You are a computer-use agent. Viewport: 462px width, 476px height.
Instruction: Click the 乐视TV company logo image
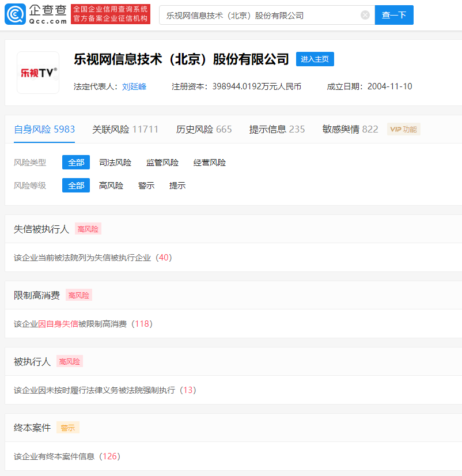37,73
